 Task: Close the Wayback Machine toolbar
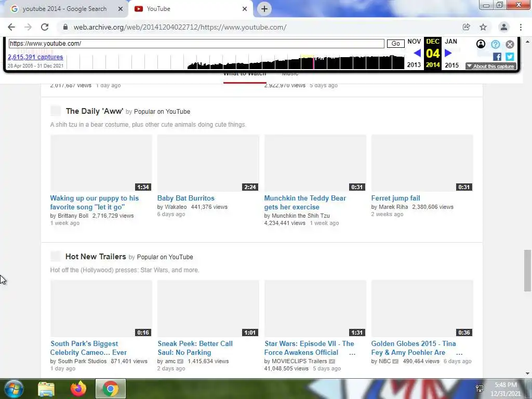510,44
